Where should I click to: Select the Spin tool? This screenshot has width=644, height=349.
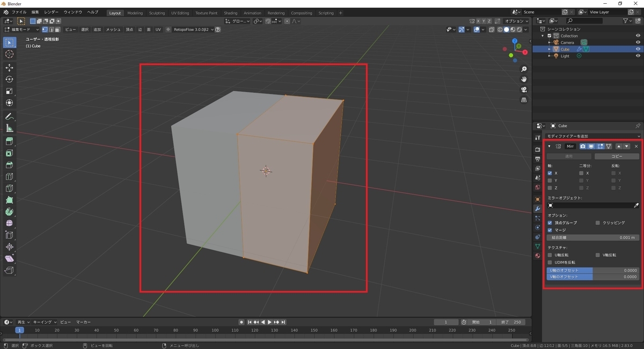(x=9, y=212)
